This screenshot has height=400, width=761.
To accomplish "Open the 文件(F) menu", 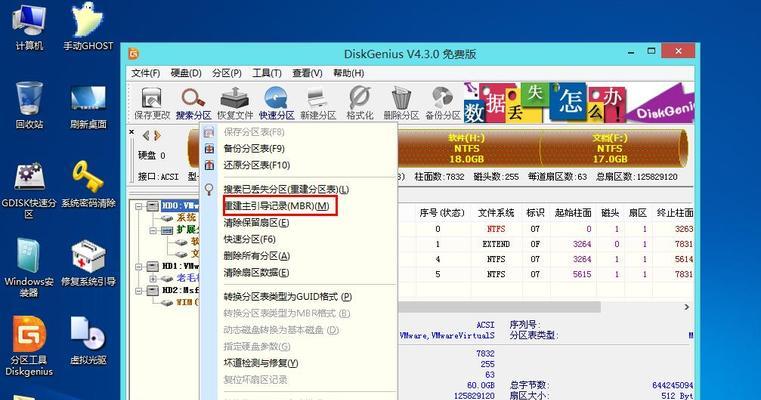I will [x=146, y=73].
